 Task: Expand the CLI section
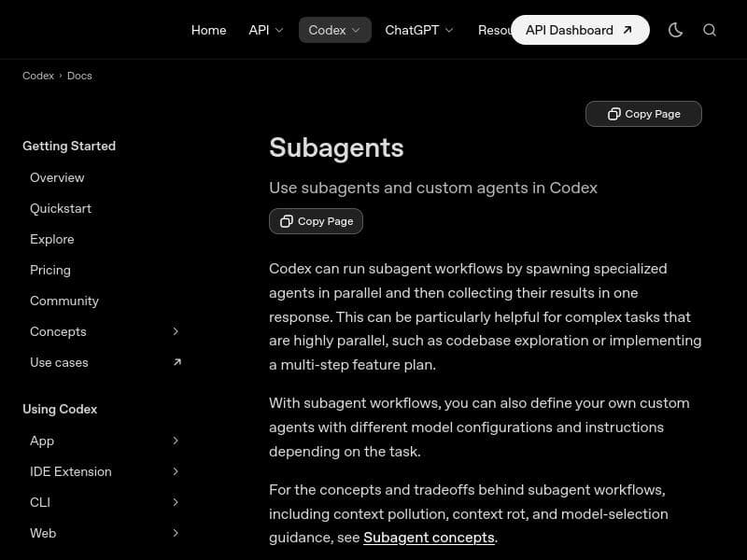[x=176, y=502]
